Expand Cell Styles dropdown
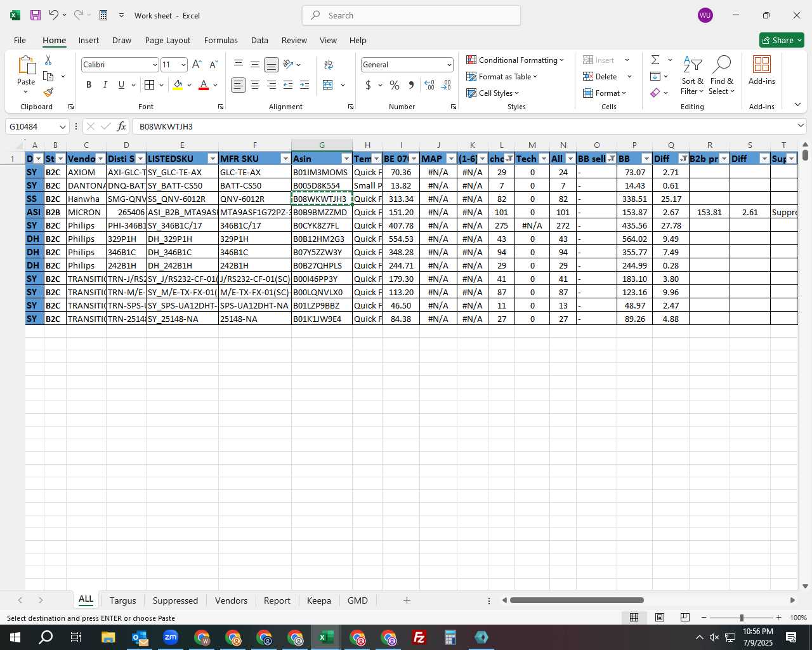 coord(493,93)
